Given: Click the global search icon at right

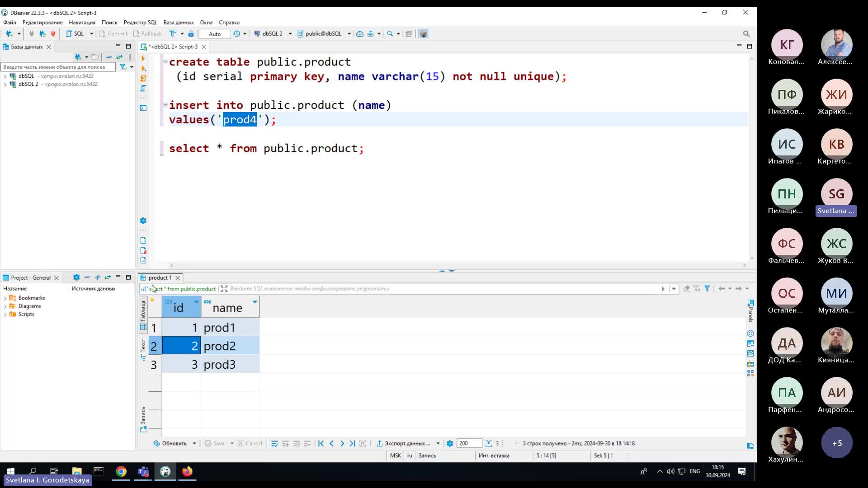Looking at the screenshot, I should click(x=746, y=34).
